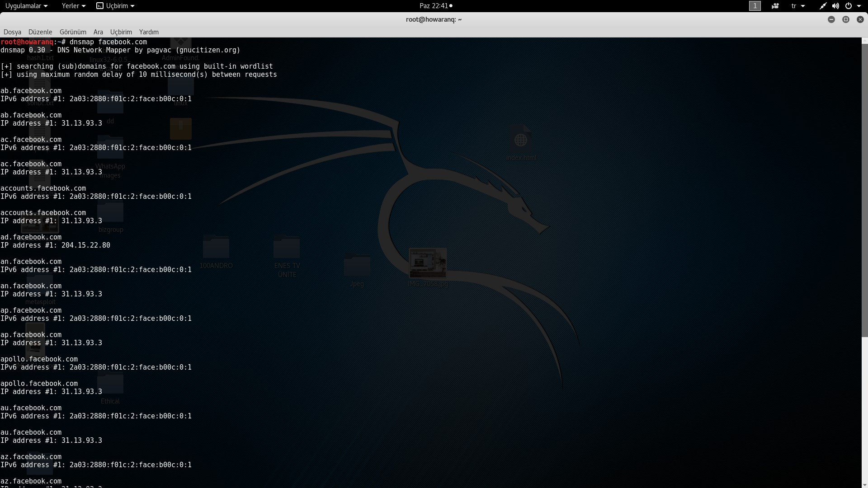
Task: Click the red root@howaranq prompt
Action: click(27, 42)
